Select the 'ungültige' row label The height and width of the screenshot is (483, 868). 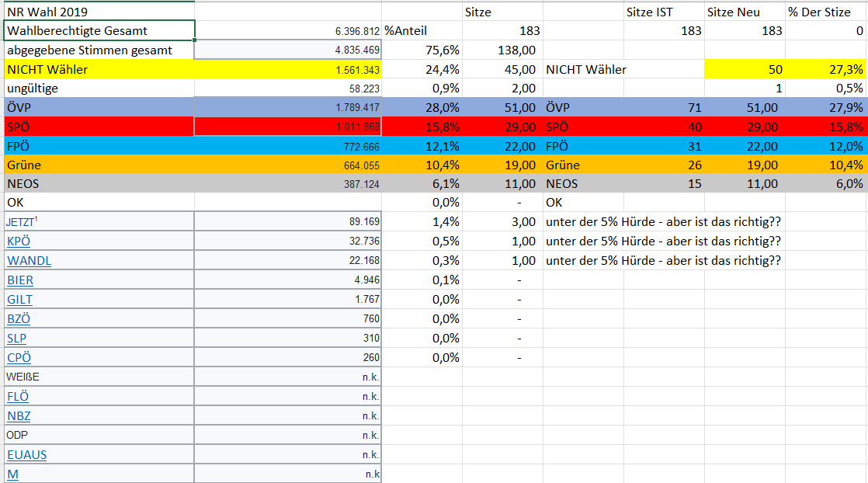(x=99, y=88)
